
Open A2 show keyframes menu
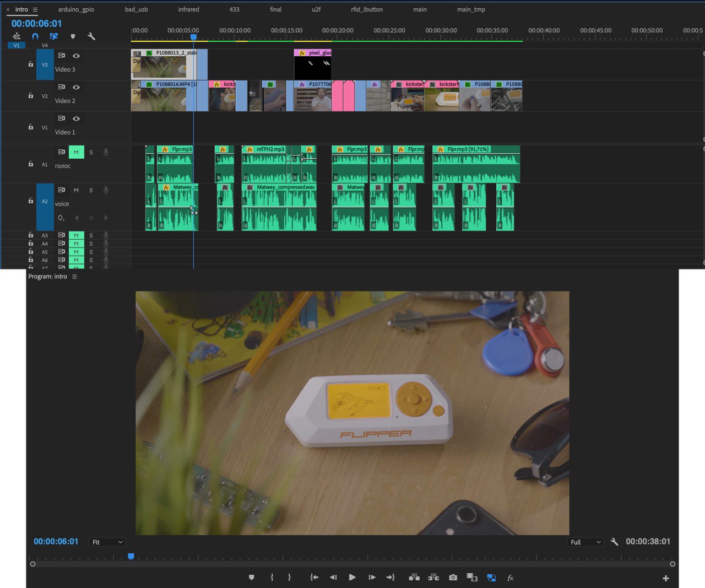[x=61, y=218]
